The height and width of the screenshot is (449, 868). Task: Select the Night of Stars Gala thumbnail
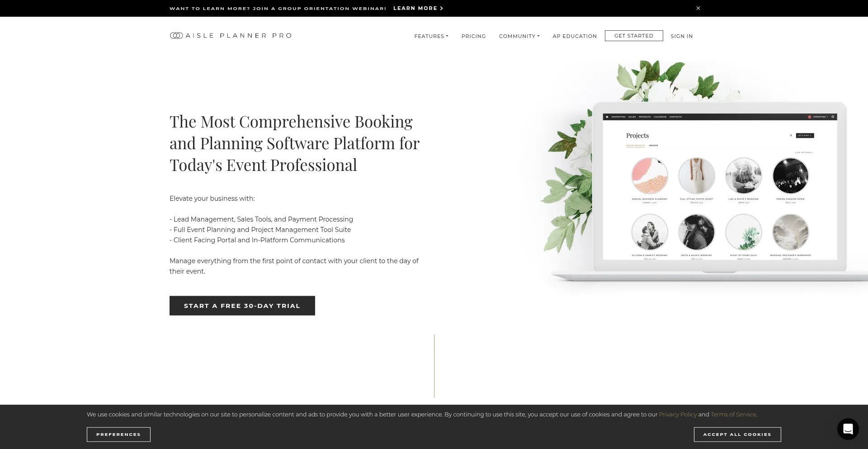[743, 232]
